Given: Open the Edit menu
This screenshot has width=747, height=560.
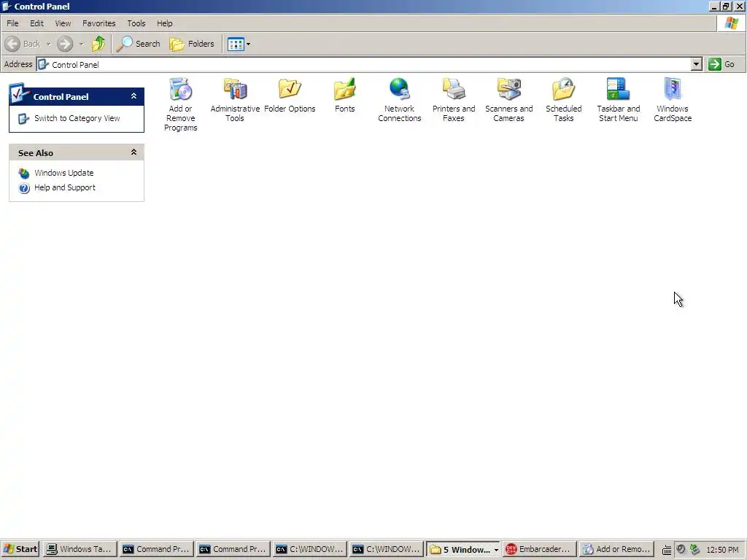Looking at the screenshot, I should click(x=36, y=23).
